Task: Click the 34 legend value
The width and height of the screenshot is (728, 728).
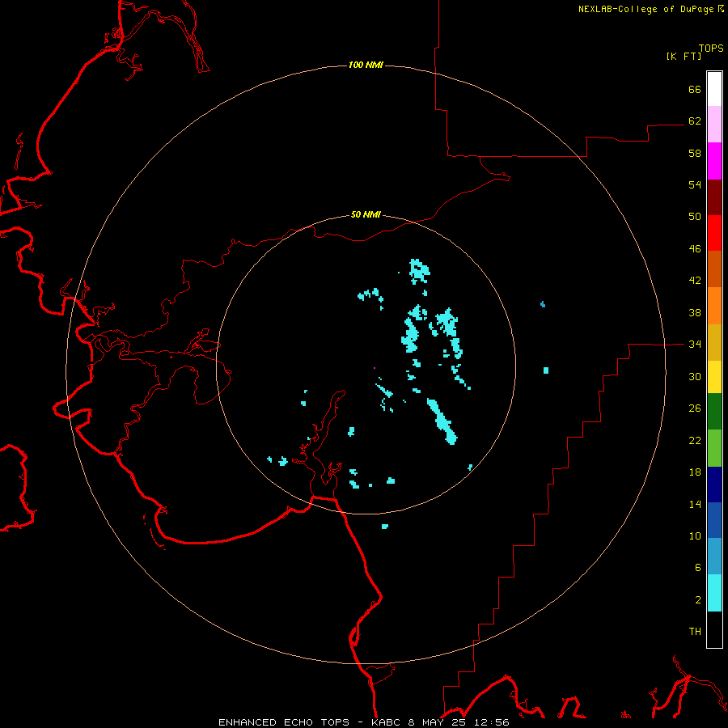Action: point(695,345)
